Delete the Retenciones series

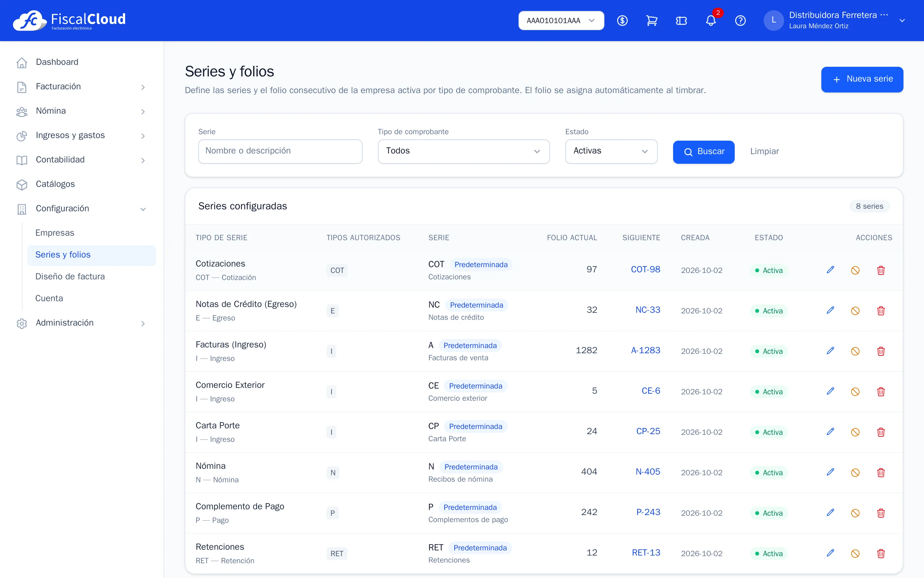(x=881, y=554)
